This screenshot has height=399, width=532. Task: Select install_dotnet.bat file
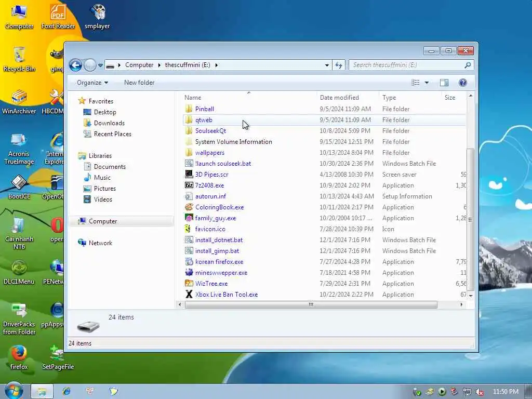pyautogui.click(x=219, y=240)
